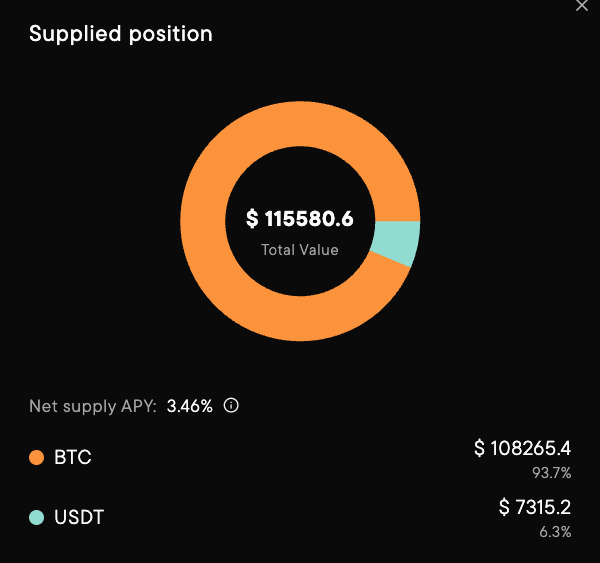Select the BTC asset name
Image resolution: width=600 pixels, height=563 pixels.
[x=73, y=458]
